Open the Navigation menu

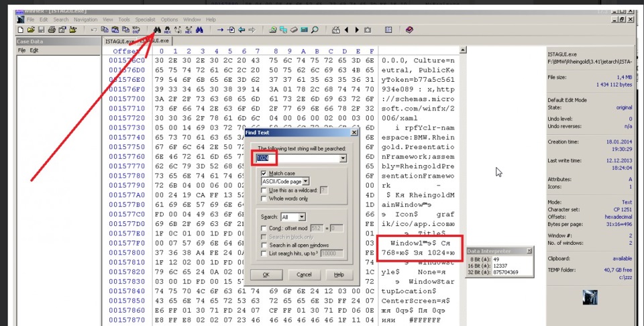click(x=85, y=19)
